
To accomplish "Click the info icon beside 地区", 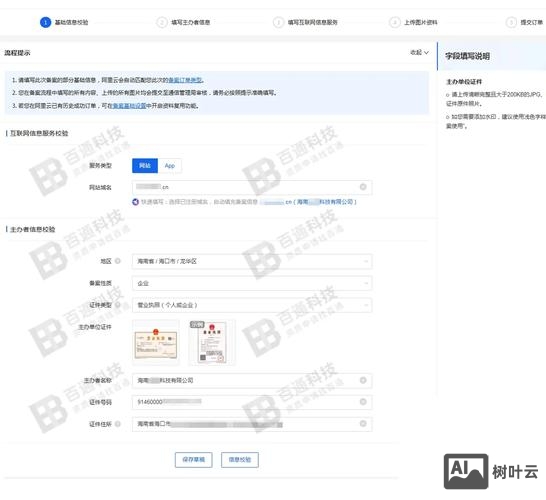I will 118,261.
